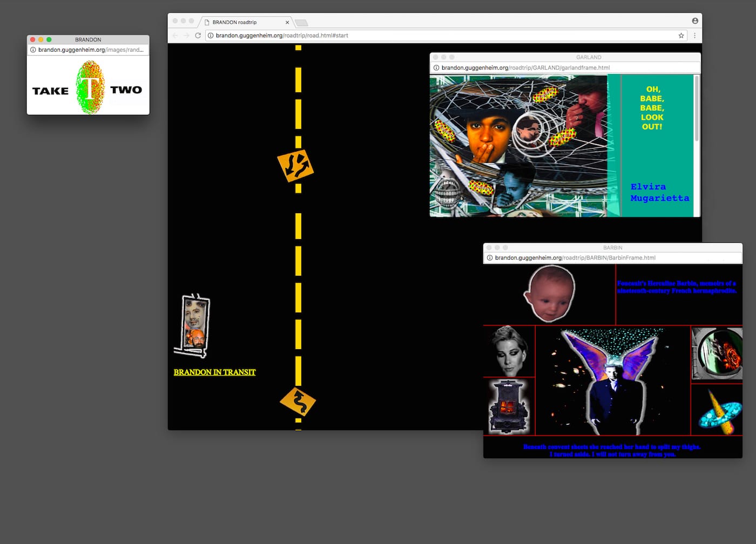Click the TAKE text in BRANDON popup

pyautogui.click(x=50, y=91)
